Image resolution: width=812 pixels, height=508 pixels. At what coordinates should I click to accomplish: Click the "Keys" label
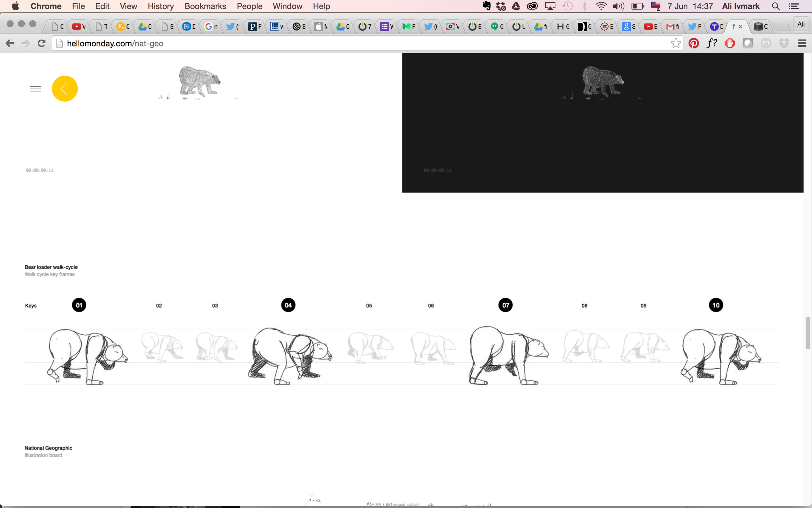point(31,306)
